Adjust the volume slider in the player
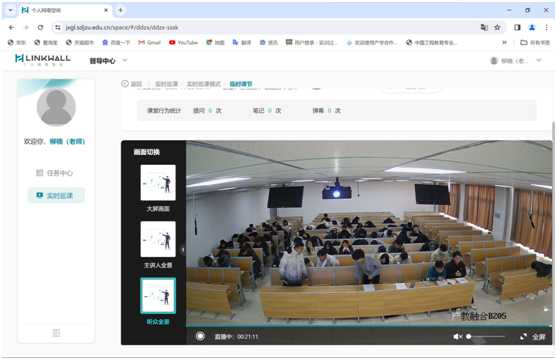The height and width of the screenshot is (360, 557). (x=486, y=336)
